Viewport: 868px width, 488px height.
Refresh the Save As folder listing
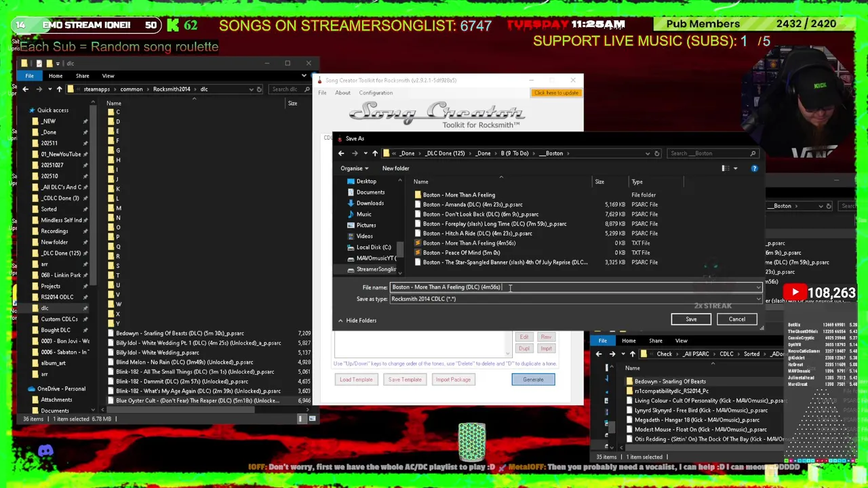click(x=656, y=153)
